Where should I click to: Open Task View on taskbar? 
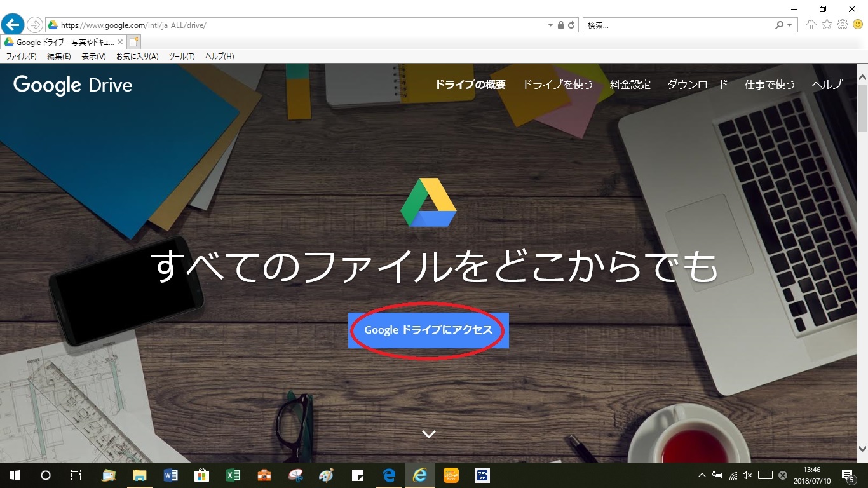click(76, 475)
